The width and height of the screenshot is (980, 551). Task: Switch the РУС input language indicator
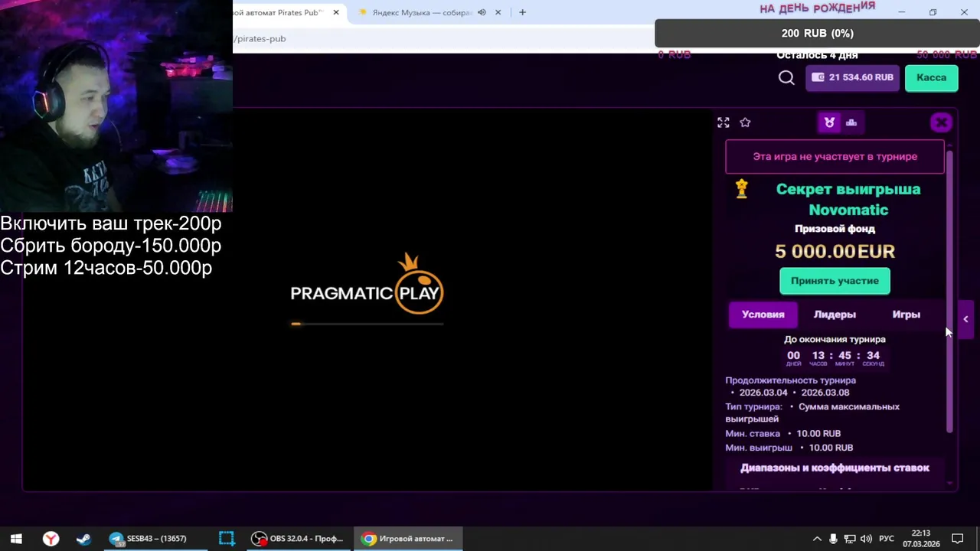click(x=887, y=539)
